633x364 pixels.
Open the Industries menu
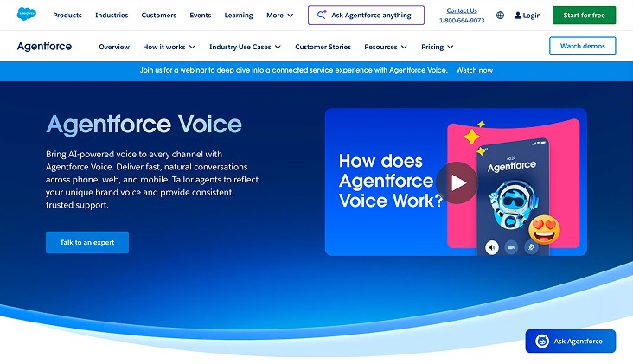(x=112, y=16)
